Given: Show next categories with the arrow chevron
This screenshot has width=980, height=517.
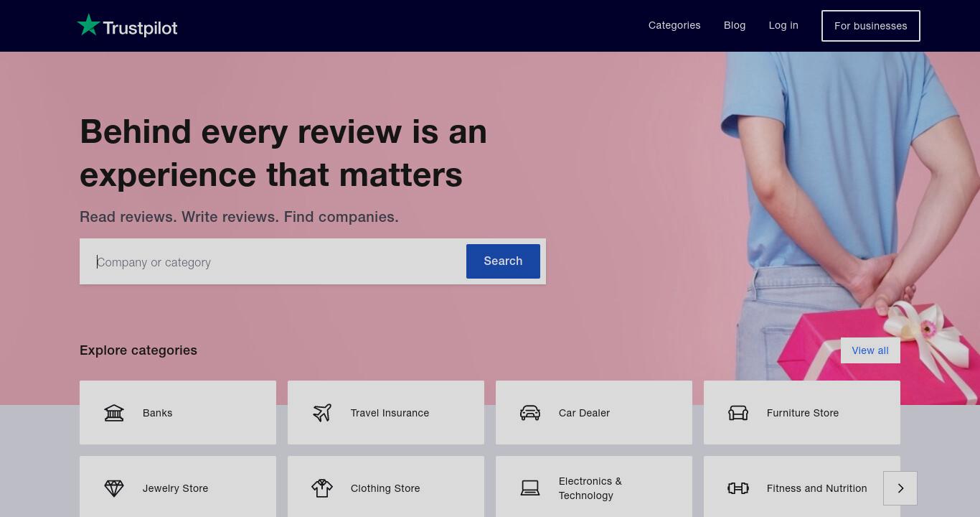Looking at the screenshot, I should click(x=900, y=488).
